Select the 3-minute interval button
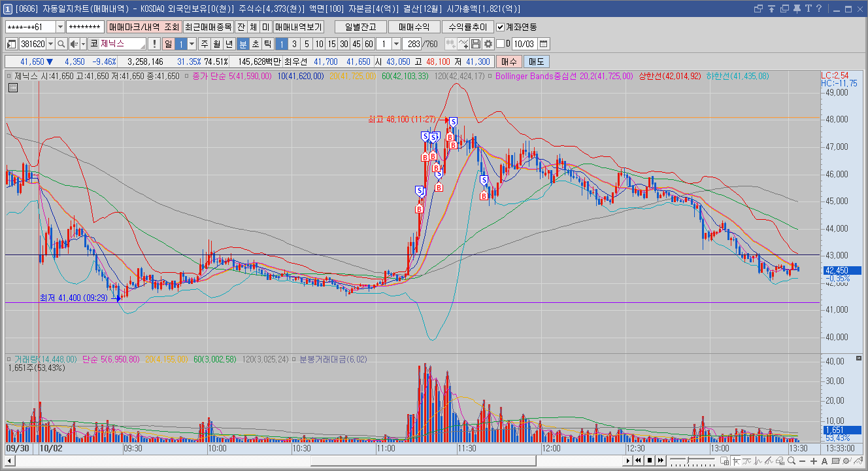 coord(294,44)
